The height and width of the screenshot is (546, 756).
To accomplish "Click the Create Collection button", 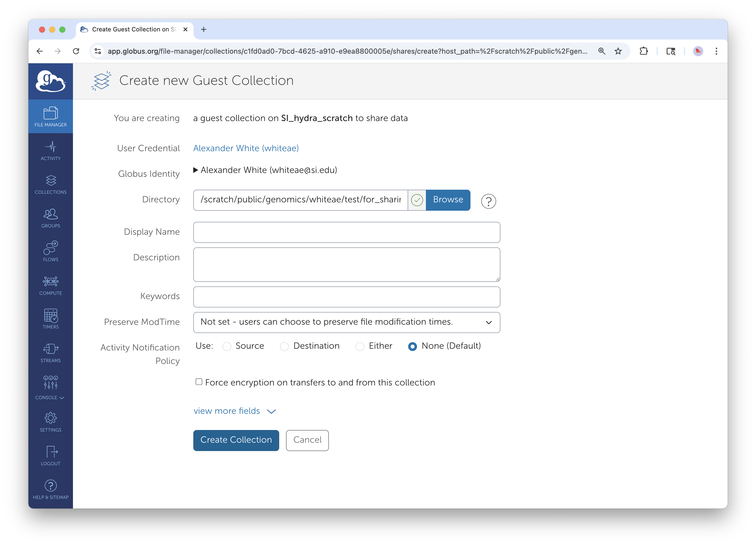I will pyautogui.click(x=236, y=440).
